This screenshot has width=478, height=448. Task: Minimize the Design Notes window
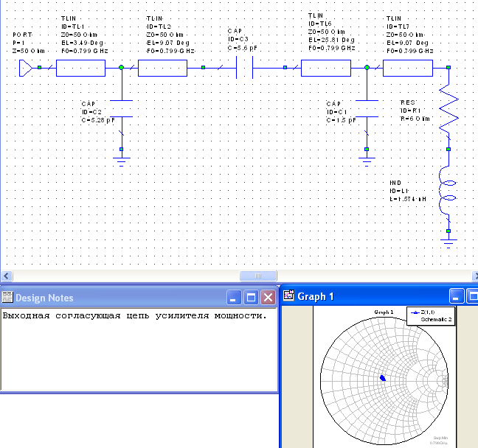pos(234,297)
